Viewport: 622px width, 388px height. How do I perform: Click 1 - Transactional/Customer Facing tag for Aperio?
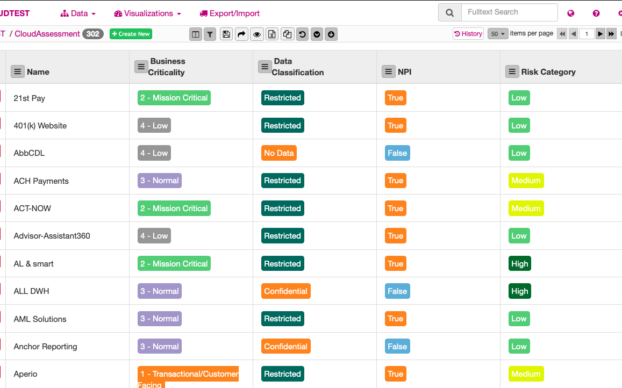coord(188,377)
